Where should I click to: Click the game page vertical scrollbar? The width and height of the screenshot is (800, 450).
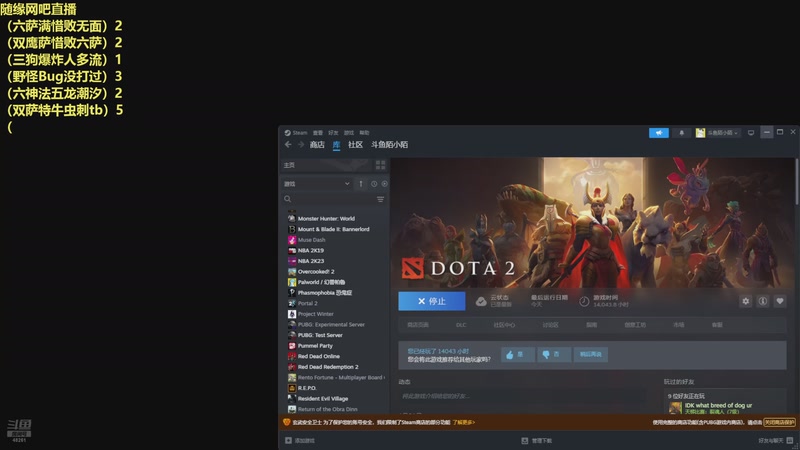pos(796,182)
